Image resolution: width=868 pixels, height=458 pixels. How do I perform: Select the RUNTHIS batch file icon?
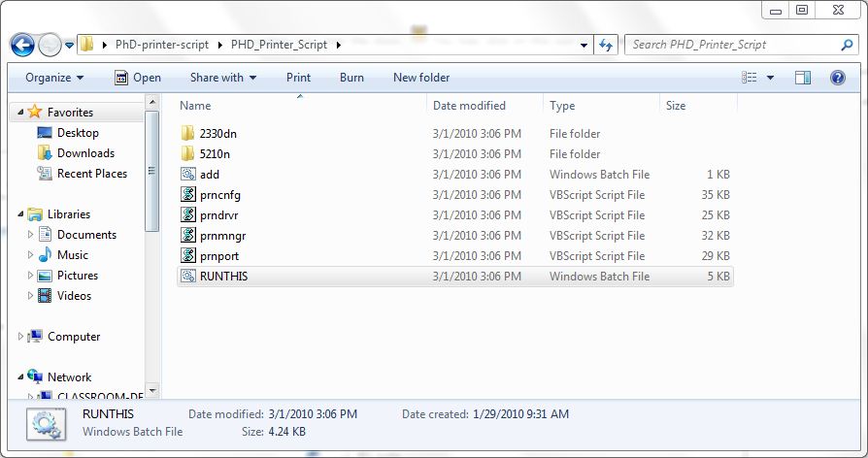tap(188, 276)
